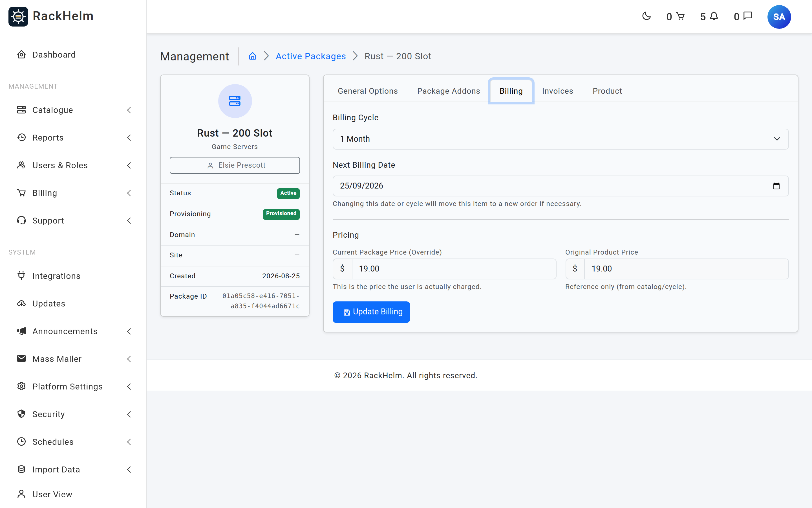Expand the sidebar Billing chevron
The width and height of the screenshot is (812, 508).
[129, 193]
